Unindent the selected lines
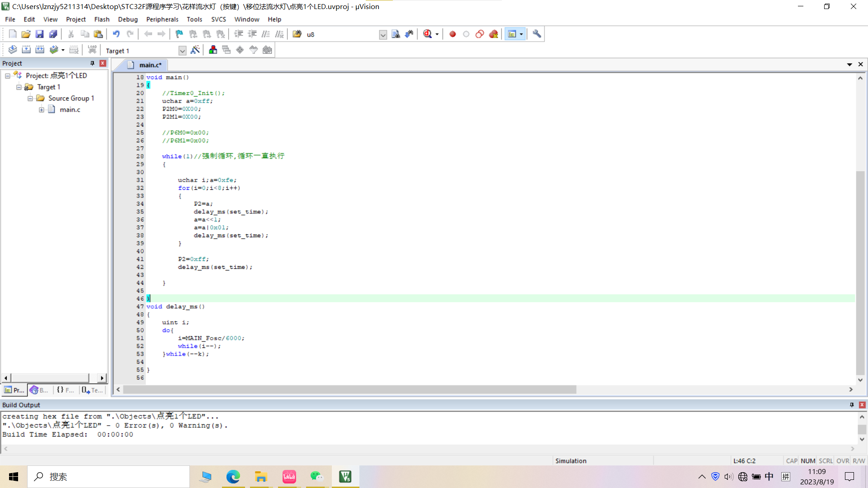The width and height of the screenshot is (868, 488). pyautogui.click(x=252, y=34)
